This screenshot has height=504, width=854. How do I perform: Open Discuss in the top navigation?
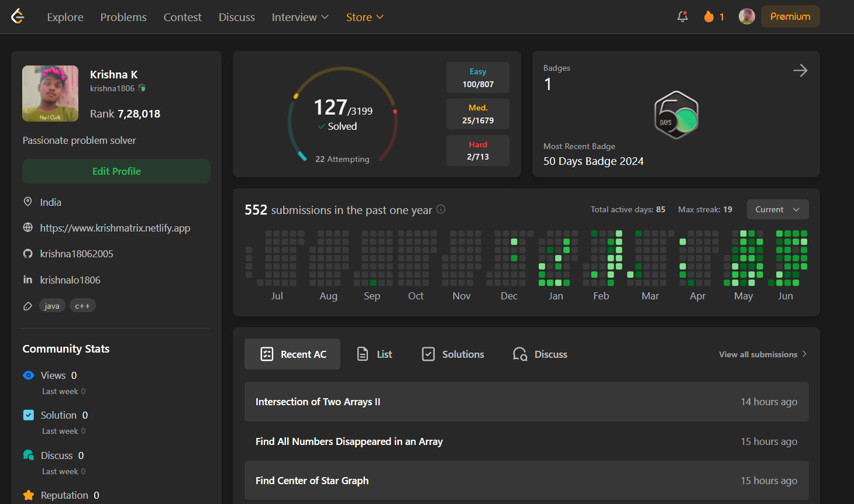coord(237,17)
